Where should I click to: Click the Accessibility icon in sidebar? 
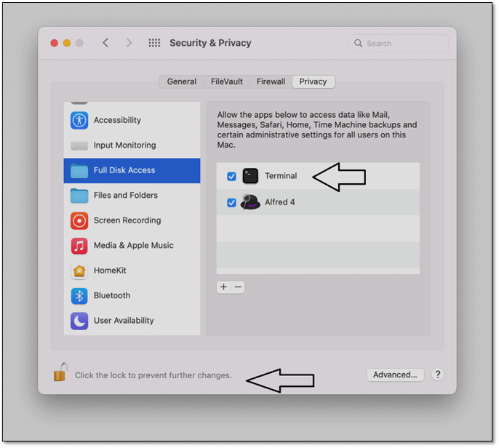[79, 121]
